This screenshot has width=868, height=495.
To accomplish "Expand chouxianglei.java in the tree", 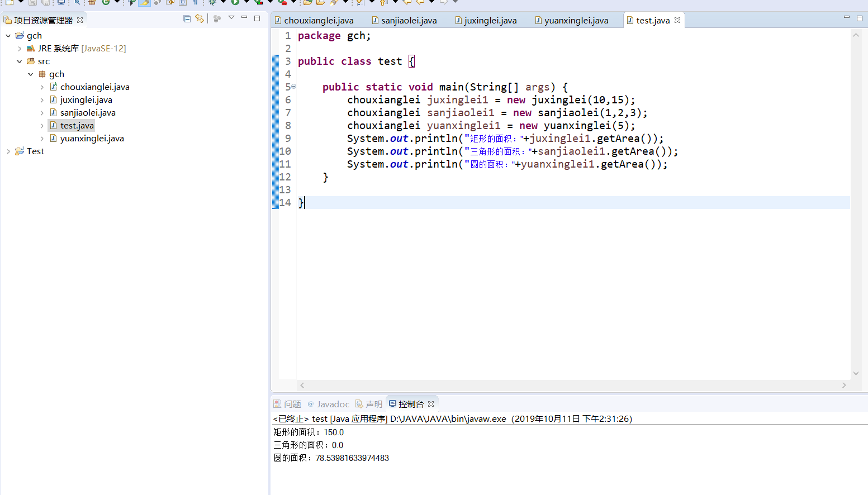I will tap(42, 87).
